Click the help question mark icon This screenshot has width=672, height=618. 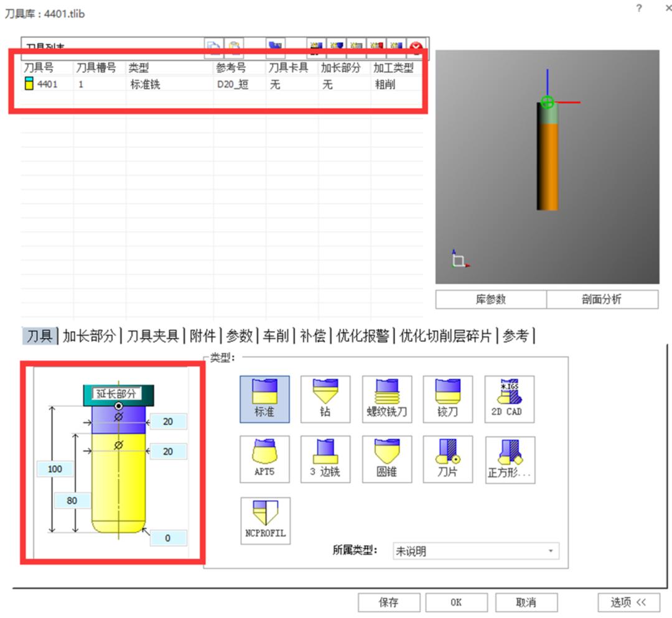639,8
